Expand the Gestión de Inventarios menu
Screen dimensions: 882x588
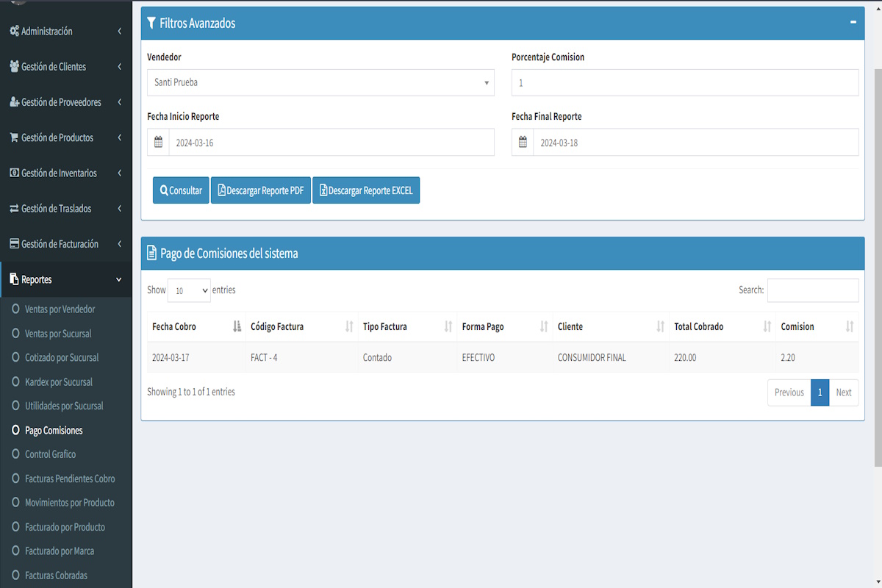click(x=66, y=173)
